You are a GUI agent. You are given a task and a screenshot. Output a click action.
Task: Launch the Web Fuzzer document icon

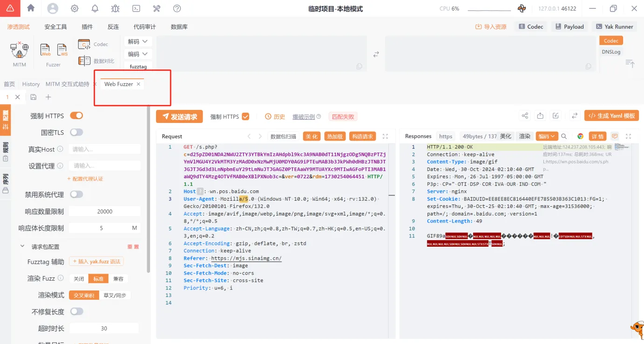tap(45, 50)
